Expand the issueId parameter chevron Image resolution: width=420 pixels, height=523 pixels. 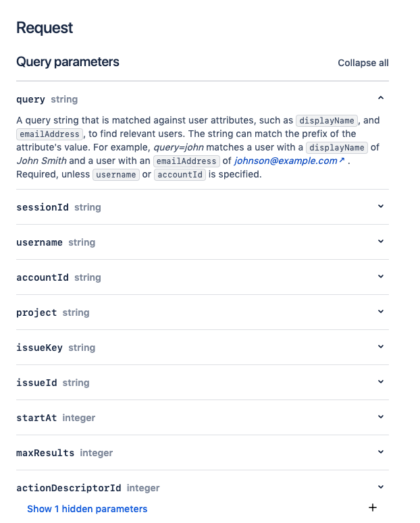tap(381, 382)
